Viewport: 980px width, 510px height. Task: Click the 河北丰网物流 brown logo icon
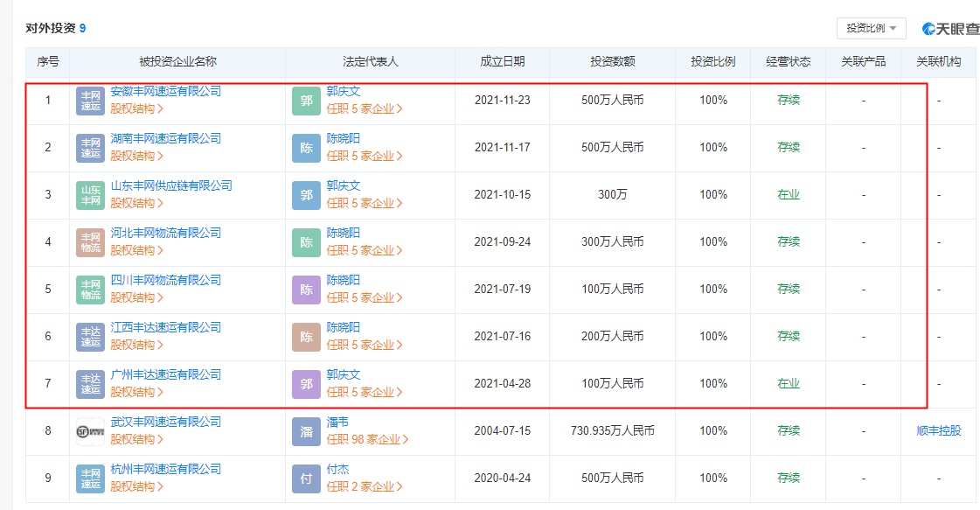pyautogui.click(x=90, y=242)
